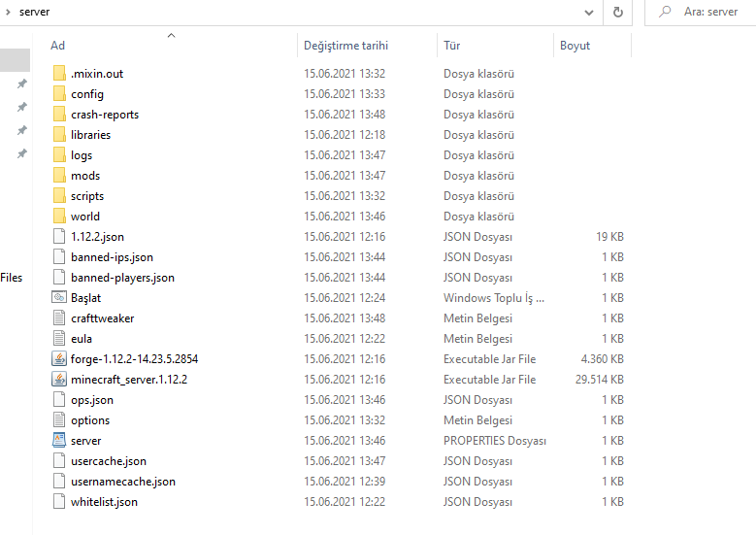The width and height of the screenshot is (756, 535).
Task: Click the highlighted navigation pane item
Action: 15,60
